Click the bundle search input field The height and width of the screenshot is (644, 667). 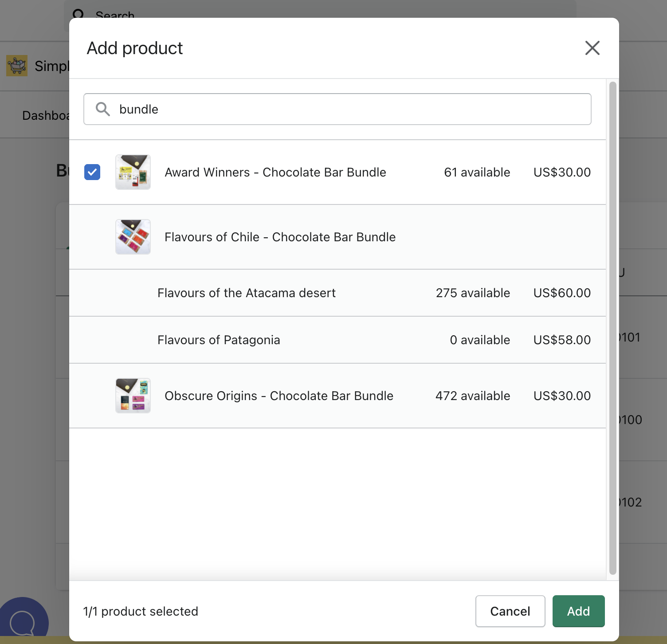346,109
